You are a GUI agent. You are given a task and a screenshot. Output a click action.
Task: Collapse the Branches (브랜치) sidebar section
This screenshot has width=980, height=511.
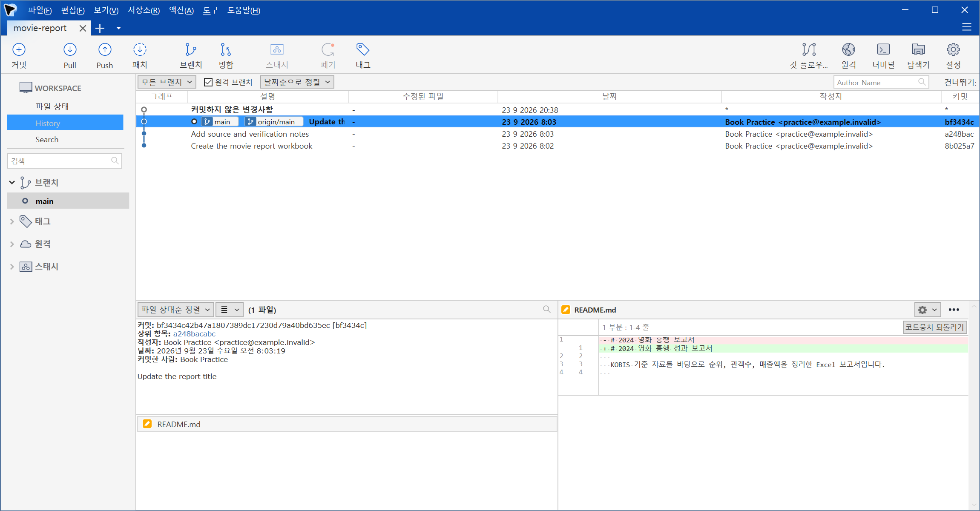(x=12, y=182)
